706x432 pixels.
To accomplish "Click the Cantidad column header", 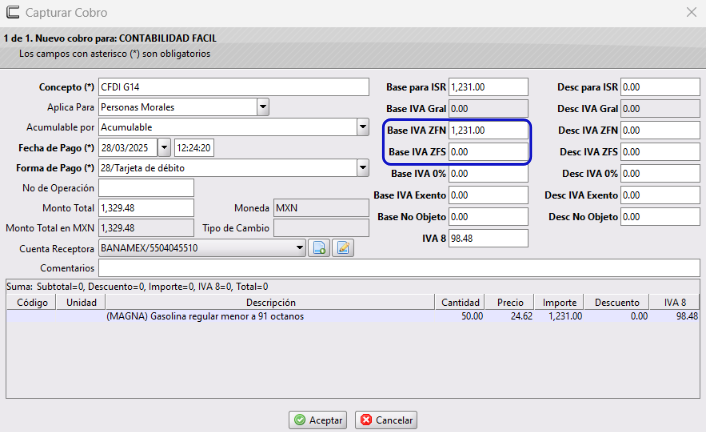I will pos(460,302).
